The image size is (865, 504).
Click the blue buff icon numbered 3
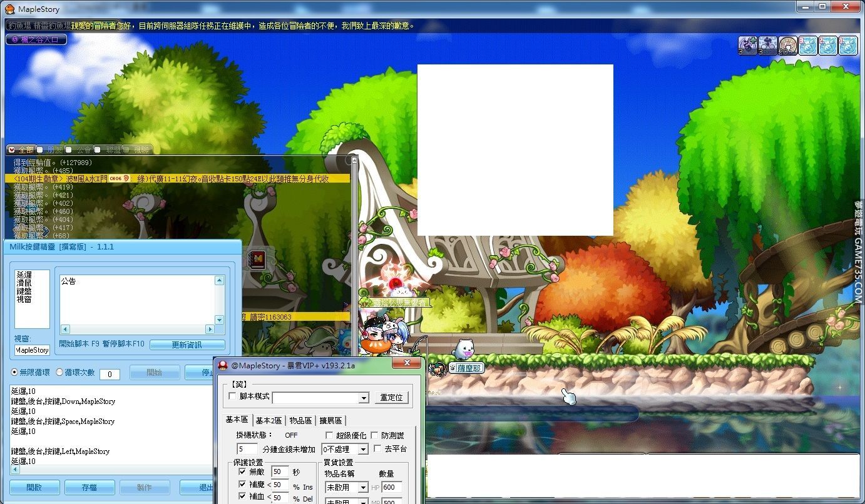[x=808, y=46]
